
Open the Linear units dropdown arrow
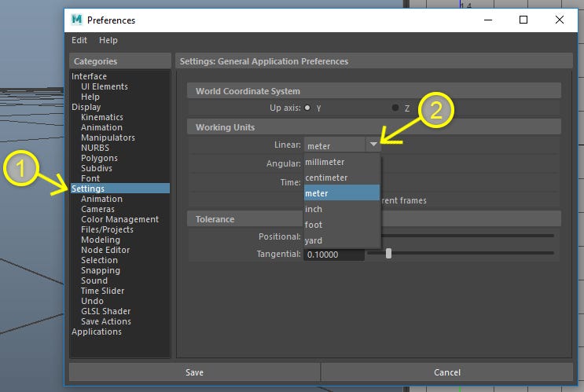click(373, 145)
